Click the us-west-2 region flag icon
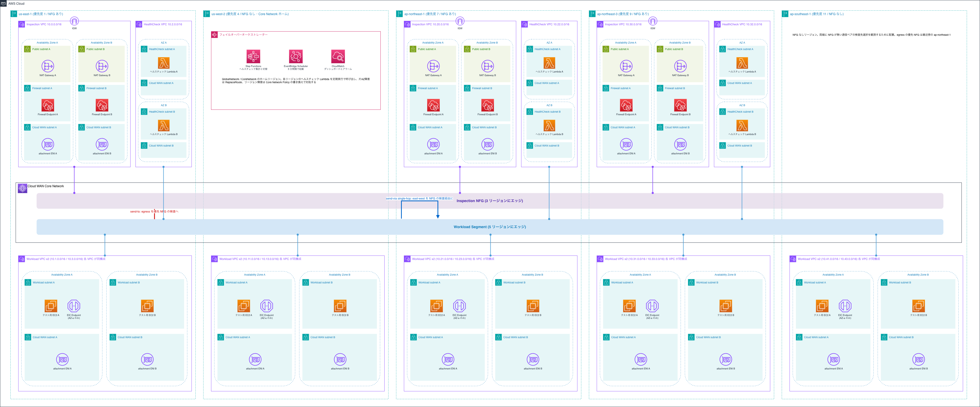Image resolution: width=980 pixels, height=407 pixels. click(207, 14)
